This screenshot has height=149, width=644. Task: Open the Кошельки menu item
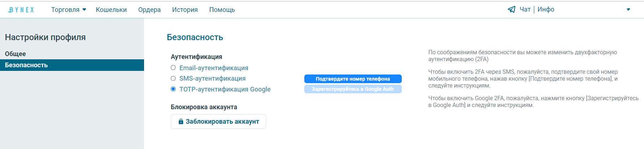tap(111, 10)
